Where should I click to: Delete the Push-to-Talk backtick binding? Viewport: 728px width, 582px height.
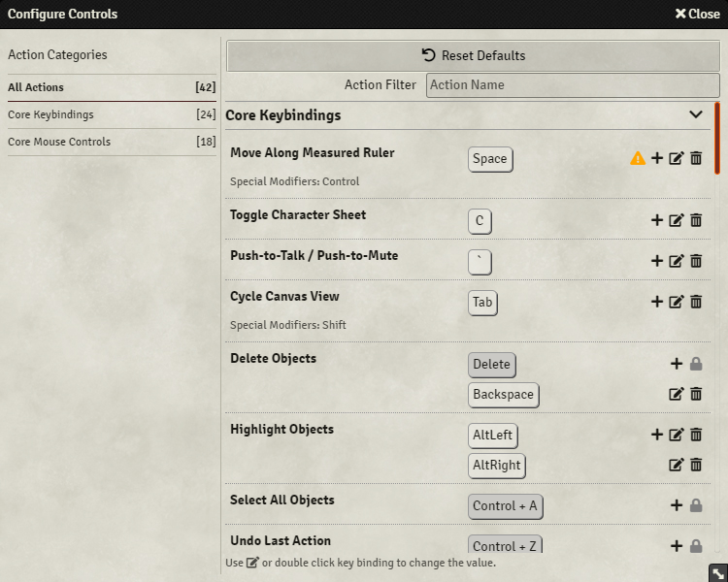pyautogui.click(x=696, y=261)
